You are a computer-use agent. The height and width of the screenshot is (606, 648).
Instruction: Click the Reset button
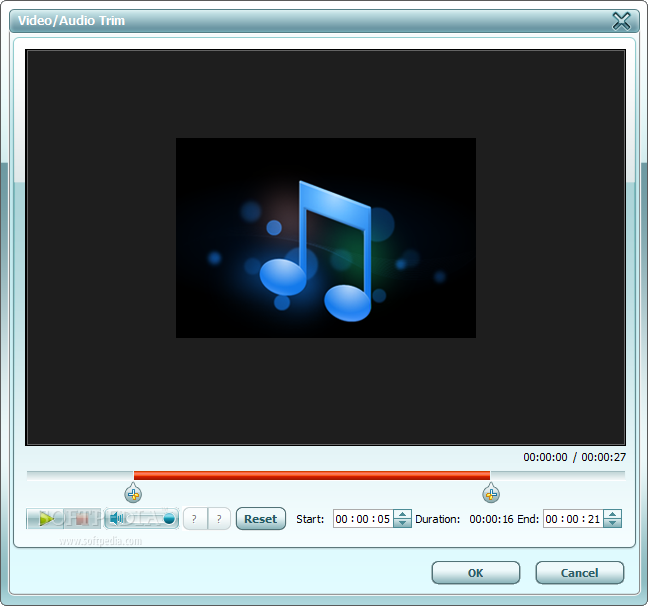coord(261,519)
